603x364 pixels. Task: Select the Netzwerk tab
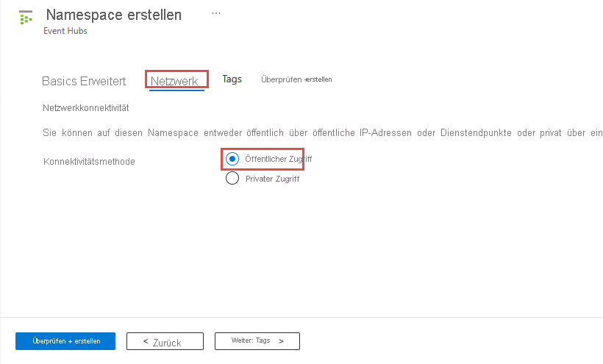(174, 81)
